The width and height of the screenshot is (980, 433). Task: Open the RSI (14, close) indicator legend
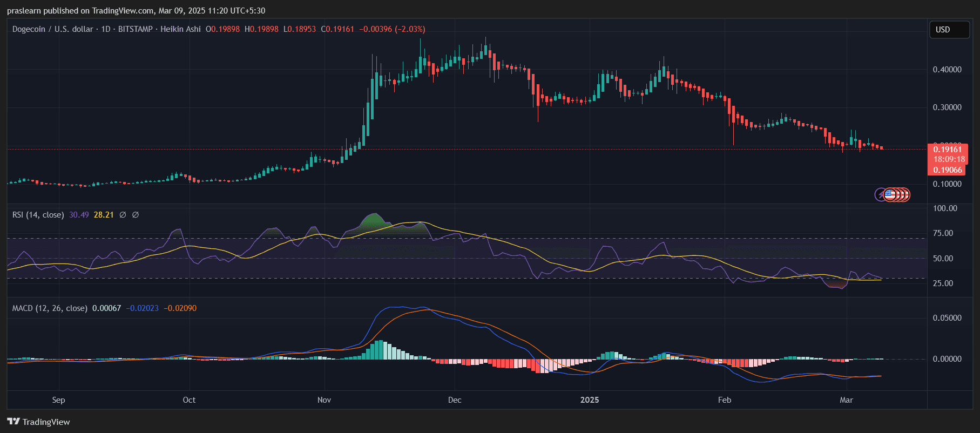tap(38, 215)
